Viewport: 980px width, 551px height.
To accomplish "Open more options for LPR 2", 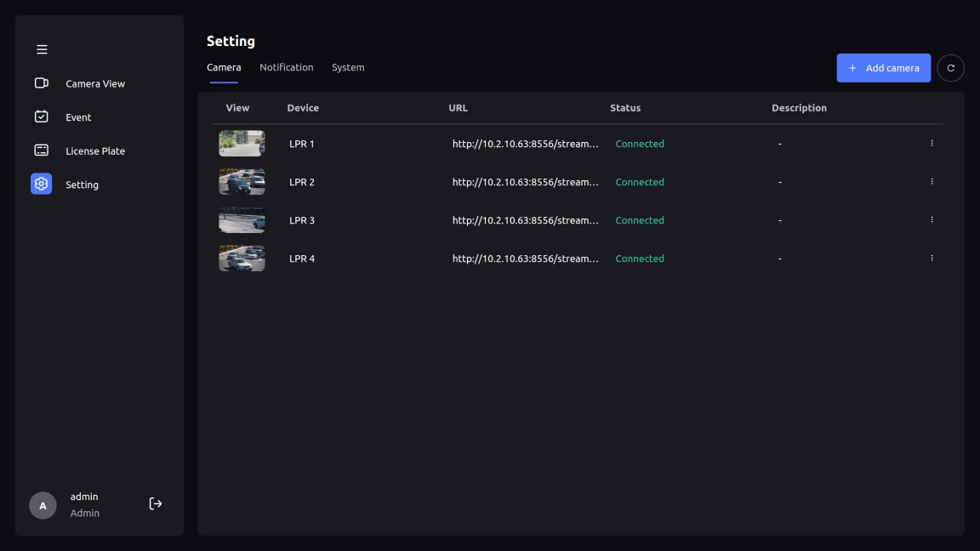I will [x=932, y=182].
